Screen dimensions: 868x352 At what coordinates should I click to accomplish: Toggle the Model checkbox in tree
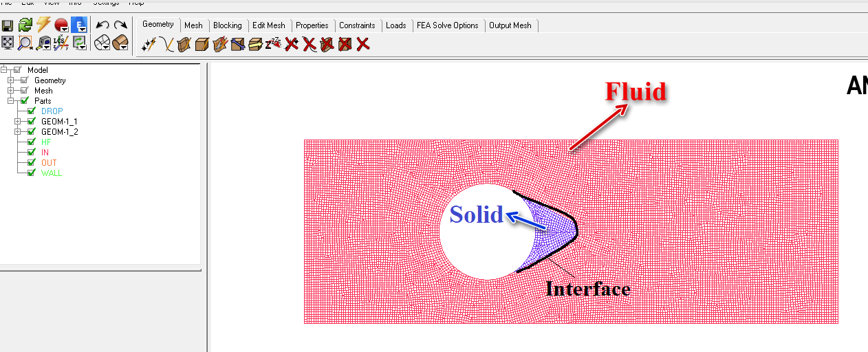(17, 70)
